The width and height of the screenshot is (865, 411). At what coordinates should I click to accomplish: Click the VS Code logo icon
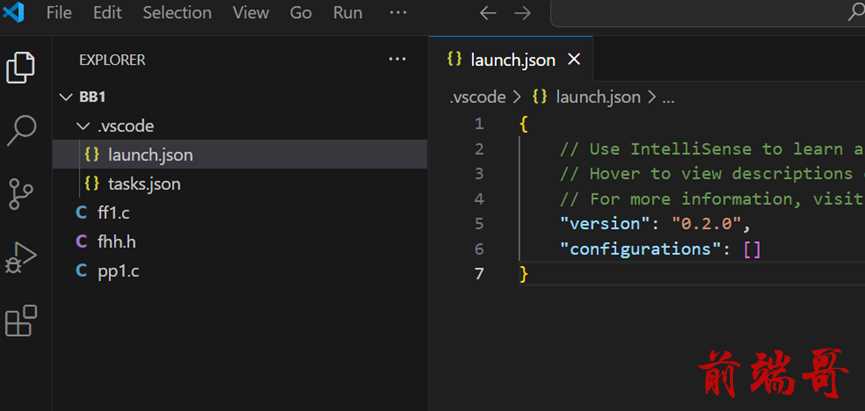click(x=13, y=12)
